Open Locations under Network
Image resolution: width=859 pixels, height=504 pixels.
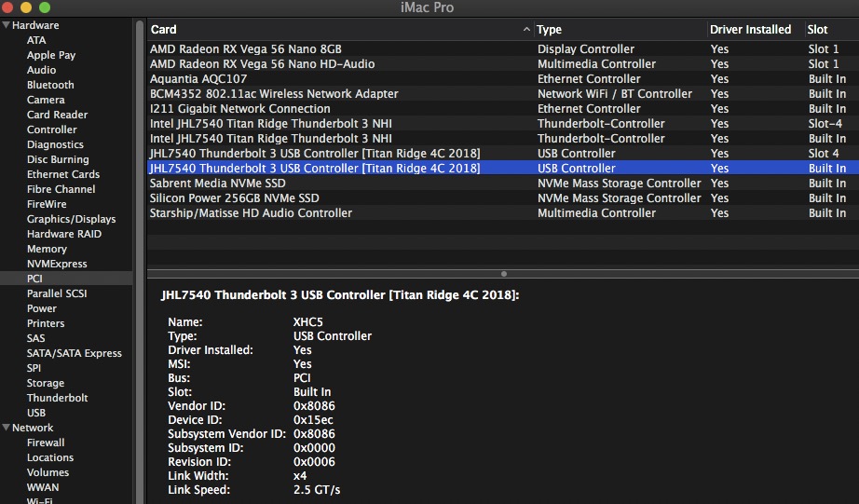[50, 456]
